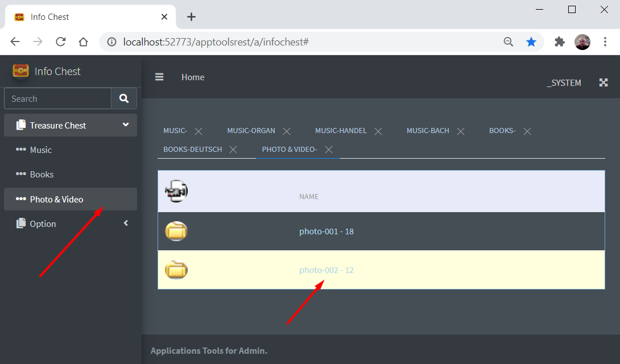Viewport: 620px width, 364px height.
Task: Collapse the Treasure Chest menu chevron
Action: pos(126,125)
